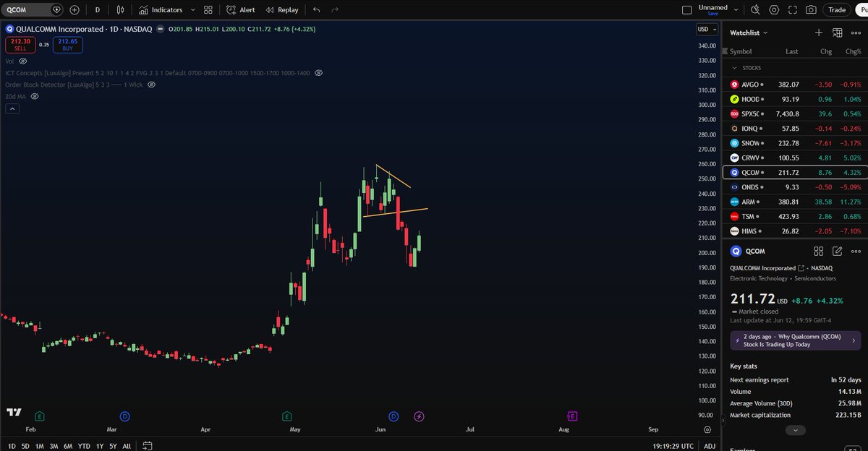Screen dimensions: 868x451
Task: Click the 212.65 BUY button
Action: [68, 45]
